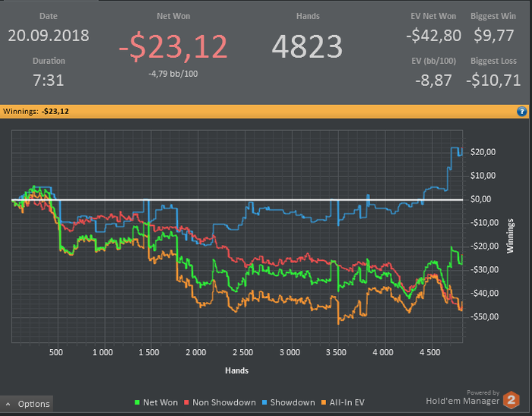Click the 500 x-axis label
This screenshot has height=416, width=532.
(56, 352)
